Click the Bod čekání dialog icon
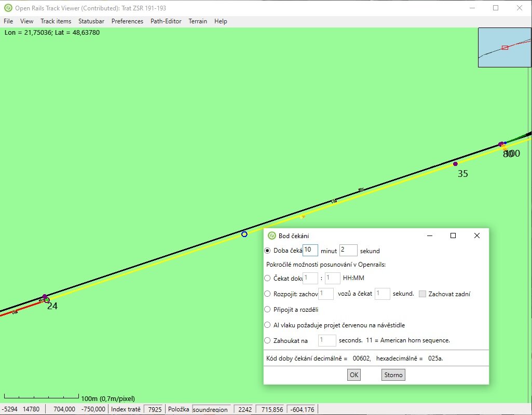 point(272,236)
